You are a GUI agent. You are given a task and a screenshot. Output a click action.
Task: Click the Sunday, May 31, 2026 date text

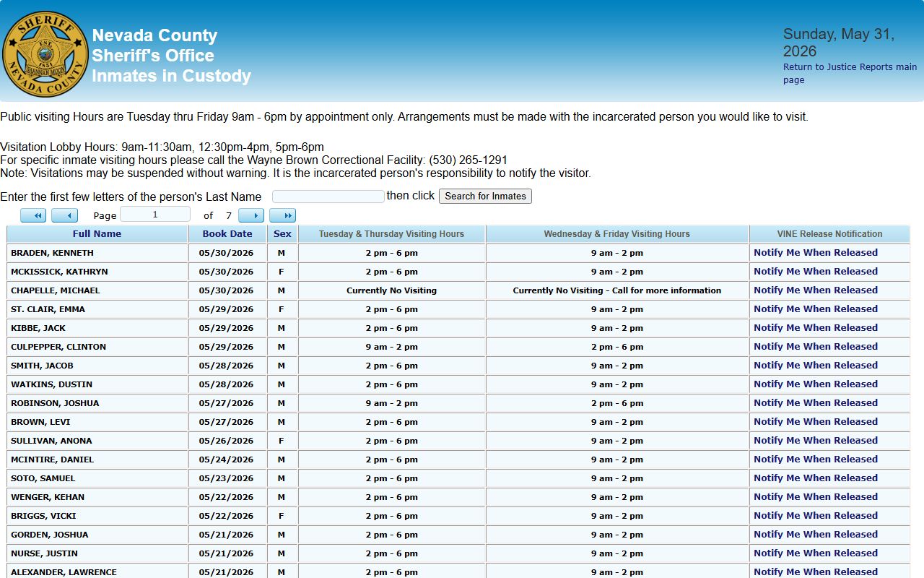[839, 43]
